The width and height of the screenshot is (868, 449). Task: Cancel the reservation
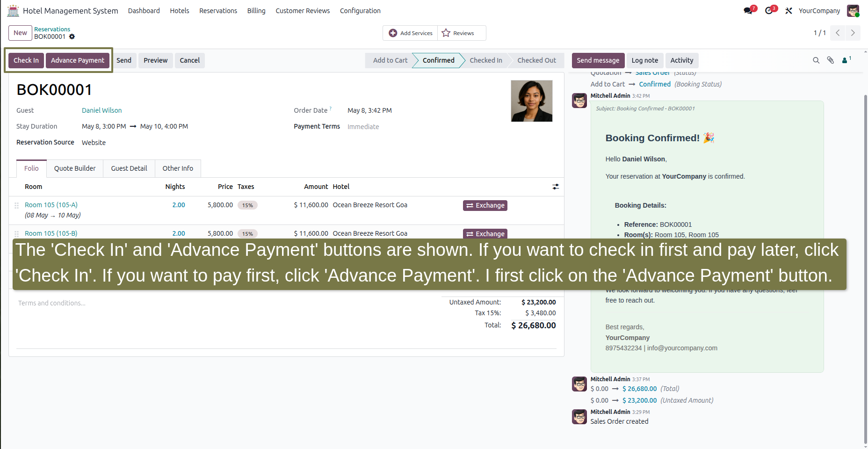(190, 60)
